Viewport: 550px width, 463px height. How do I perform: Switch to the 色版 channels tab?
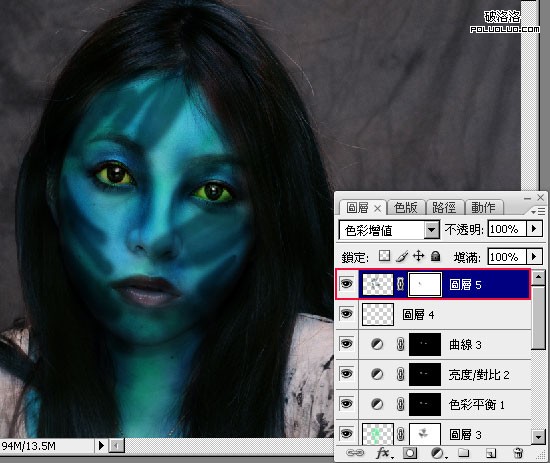405,208
